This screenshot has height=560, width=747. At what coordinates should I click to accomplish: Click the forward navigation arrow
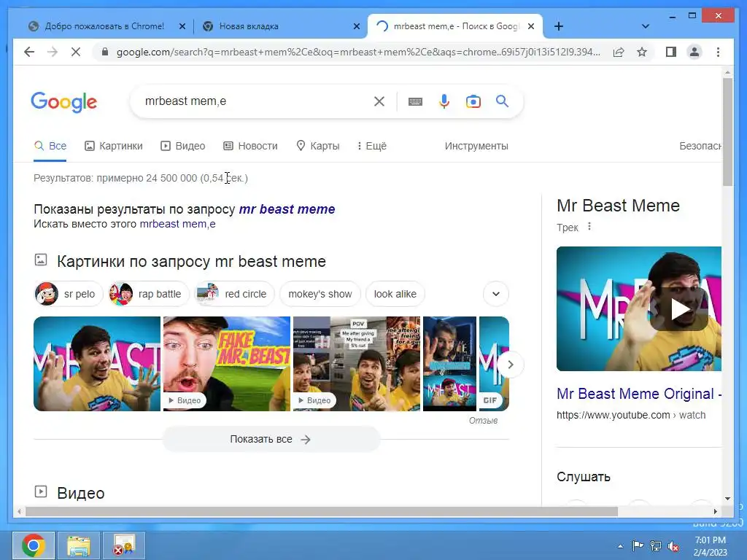pyautogui.click(x=53, y=52)
